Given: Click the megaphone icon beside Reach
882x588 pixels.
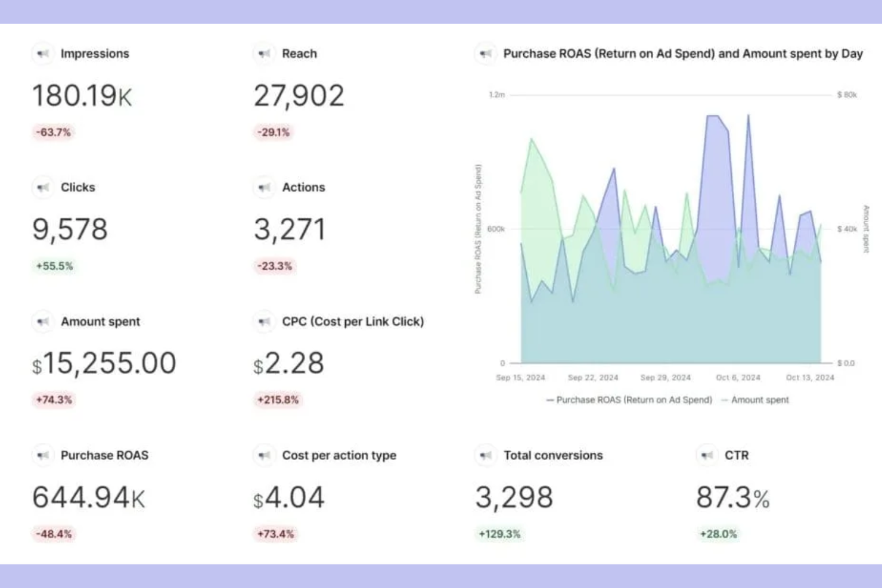Looking at the screenshot, I should point(264,54).
